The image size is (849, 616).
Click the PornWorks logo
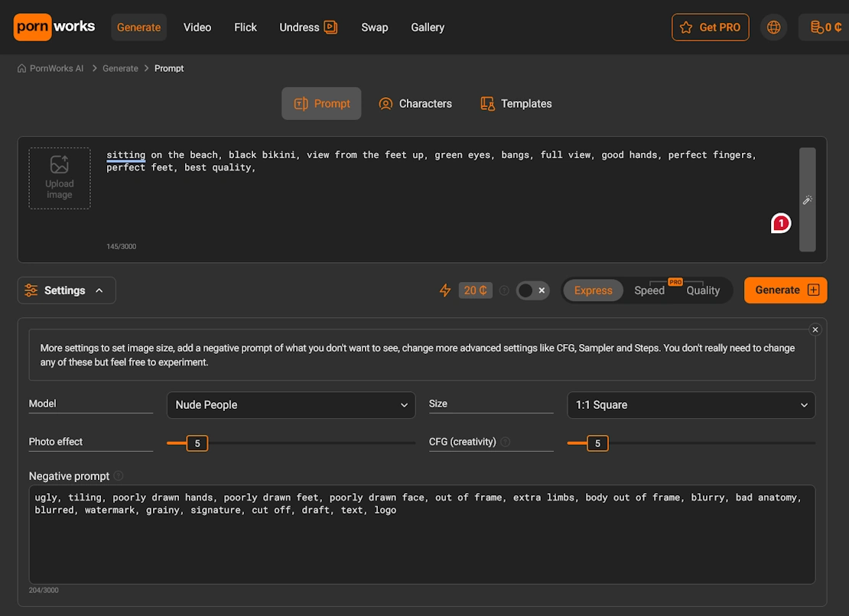(x=54, y=27)
